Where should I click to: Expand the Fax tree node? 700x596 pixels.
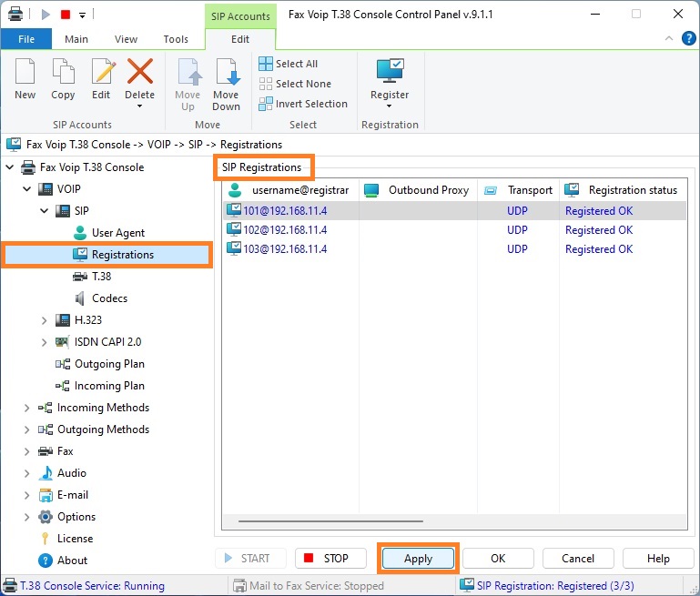pyautogui.click(x=27, y=451)
